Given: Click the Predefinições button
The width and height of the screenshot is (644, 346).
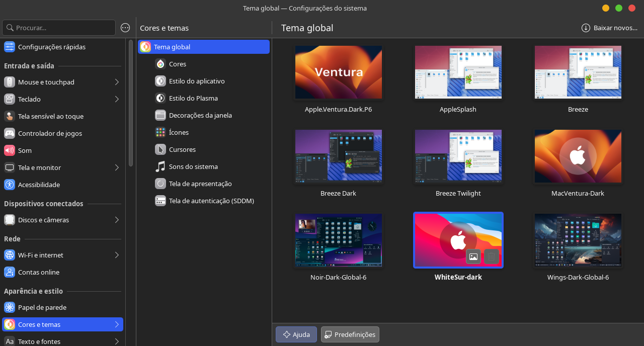Looking at the screenshot, I should [x=350, y=334].
